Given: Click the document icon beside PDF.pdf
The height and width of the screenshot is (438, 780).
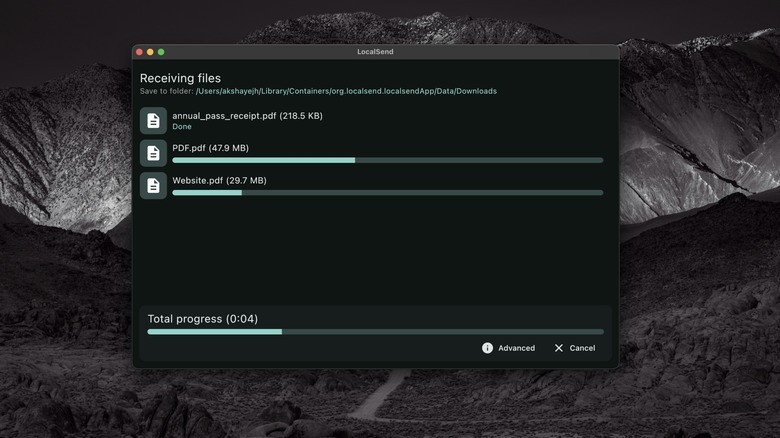Looking at the screenshot, I should (x=153, y=153).
